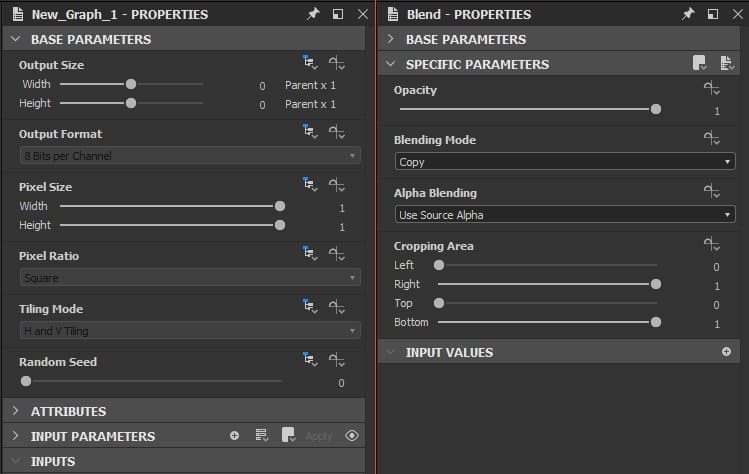Click the Apply button in Input Parameters

click(x=319, y=436)
